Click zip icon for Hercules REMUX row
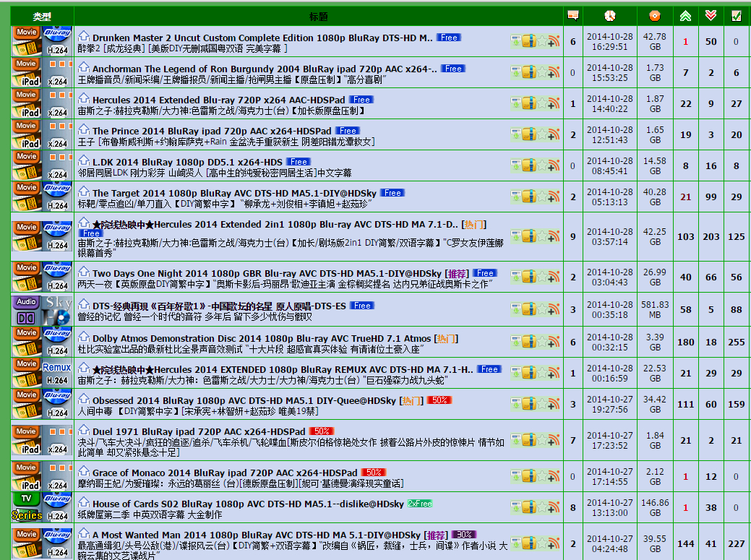Image resolution: width=751 pixels, height=560 pixels. (529, 373)
